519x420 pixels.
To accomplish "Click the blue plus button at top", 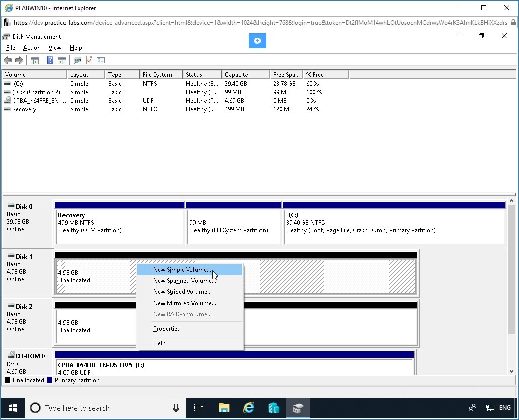I will tap(257, 41).
